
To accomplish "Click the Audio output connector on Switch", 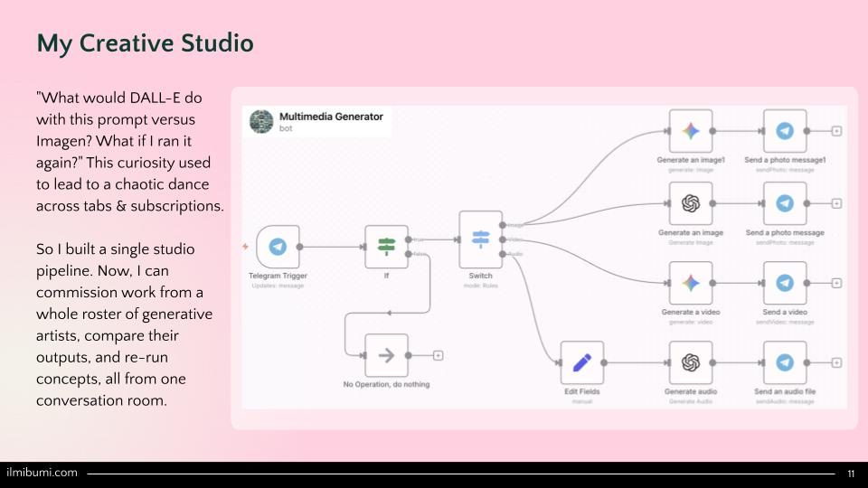I will tap(503, 254).
